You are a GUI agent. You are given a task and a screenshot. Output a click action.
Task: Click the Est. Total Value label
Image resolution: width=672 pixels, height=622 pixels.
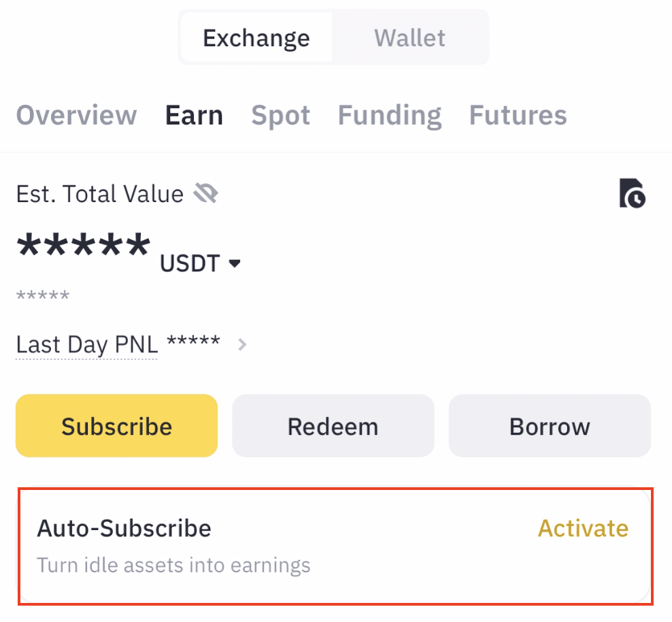click(99, 195)
